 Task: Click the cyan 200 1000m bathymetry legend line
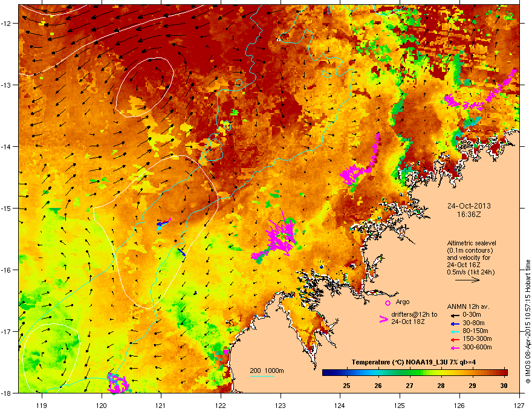tap(262, 376)
